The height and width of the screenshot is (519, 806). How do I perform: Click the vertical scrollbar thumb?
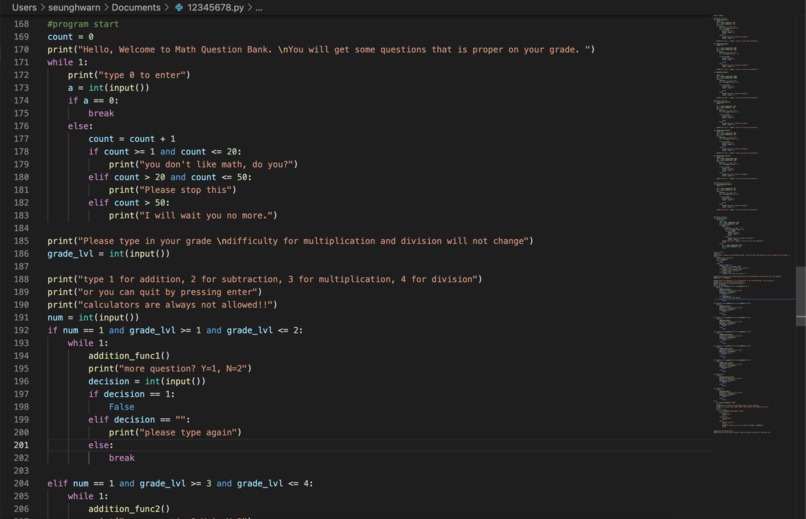[801, 296]
